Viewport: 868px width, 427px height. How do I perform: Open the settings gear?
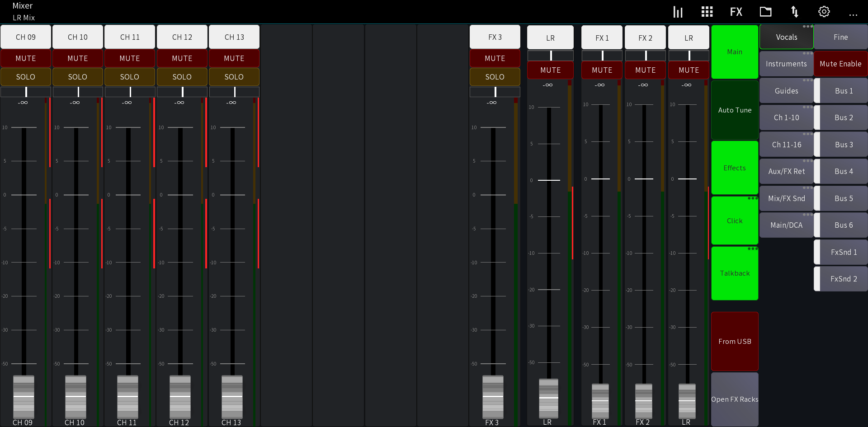coord(824,11)
